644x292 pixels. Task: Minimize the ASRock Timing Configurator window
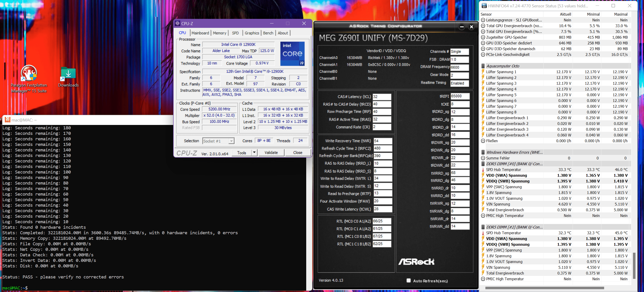pyautogui.click(x=462, y=27)
